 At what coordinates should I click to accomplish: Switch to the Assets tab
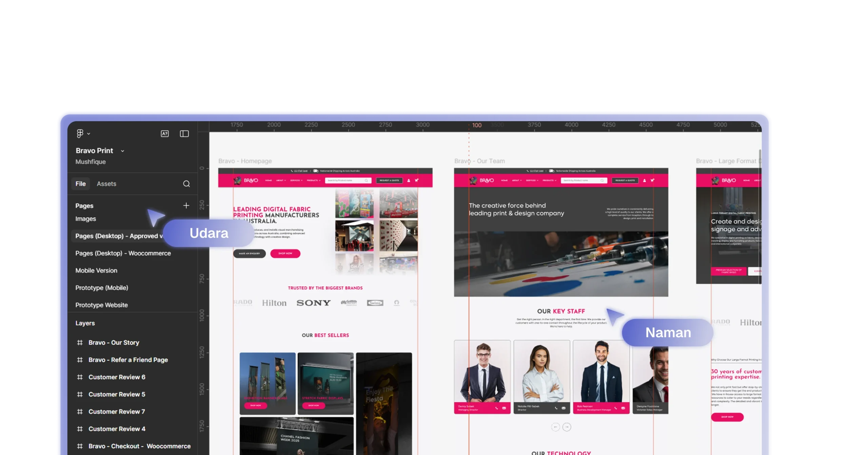tap(106, 184)
